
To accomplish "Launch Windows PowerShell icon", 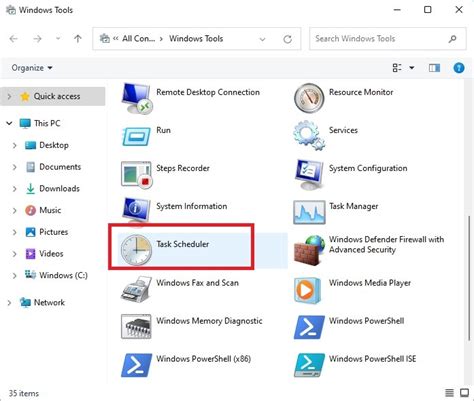I will (309, 327).
